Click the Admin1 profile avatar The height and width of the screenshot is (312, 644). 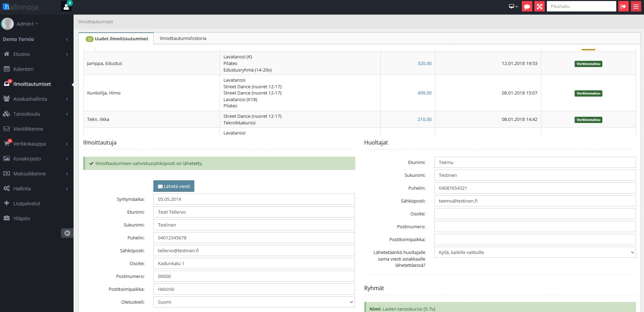pos(7,24)
